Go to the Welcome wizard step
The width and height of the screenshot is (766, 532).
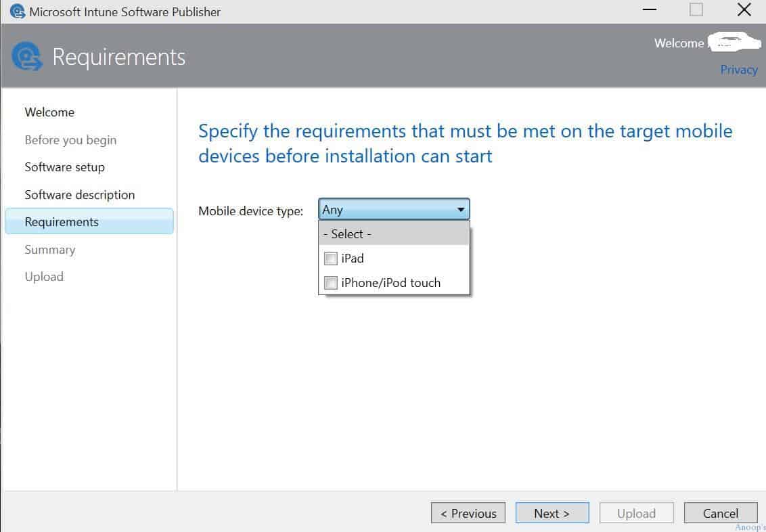tap(50, 112)
